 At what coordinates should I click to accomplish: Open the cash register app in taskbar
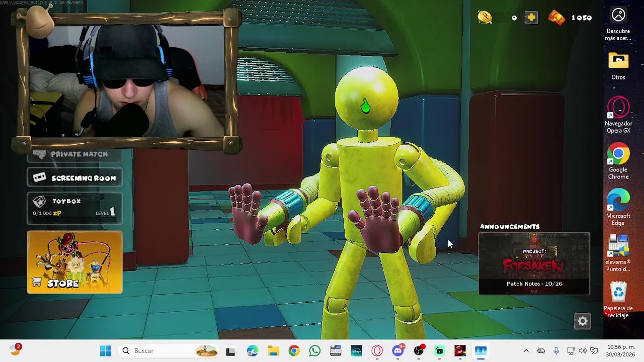coord(336,351)
